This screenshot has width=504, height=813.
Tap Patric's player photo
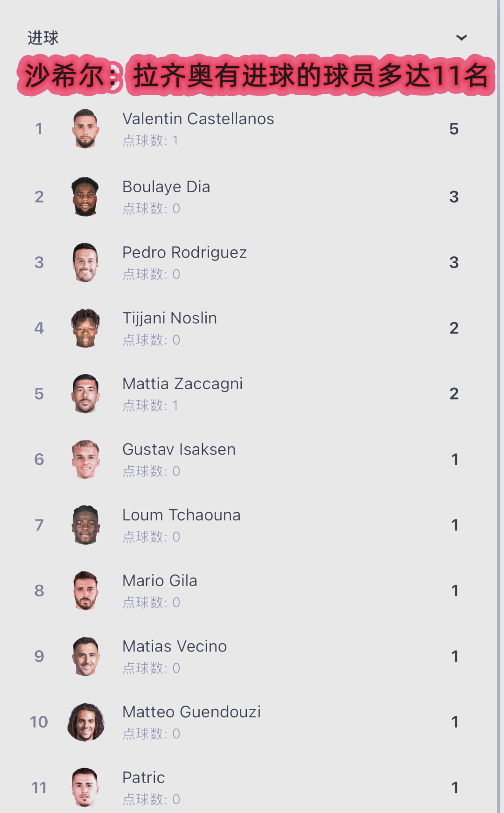tap(85, 787)
